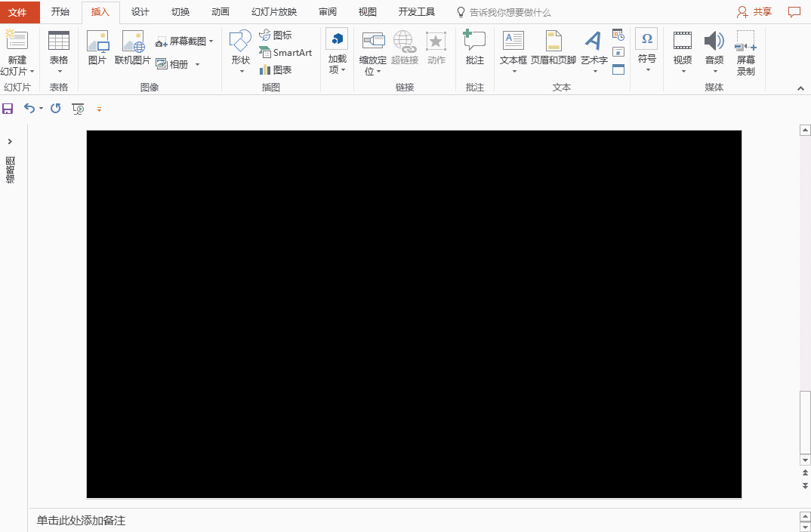Click the New Slide (新建幻灯片) icon
Image resolution: width=811 pixels, height=532 pixels.
(17, 40)
